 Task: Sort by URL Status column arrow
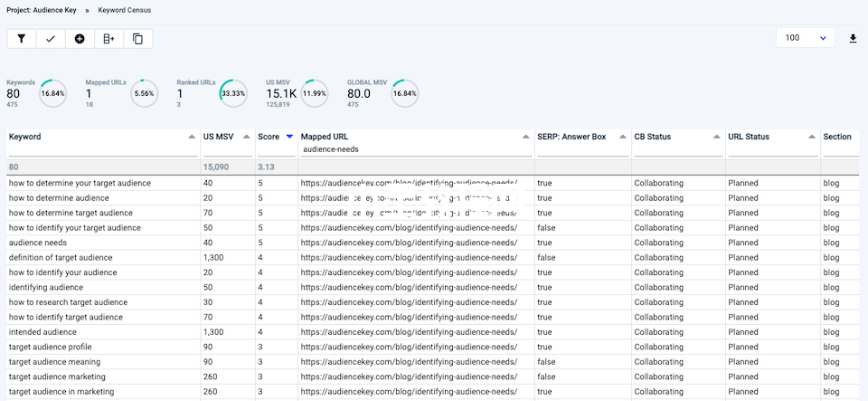[x=812, y=137]
